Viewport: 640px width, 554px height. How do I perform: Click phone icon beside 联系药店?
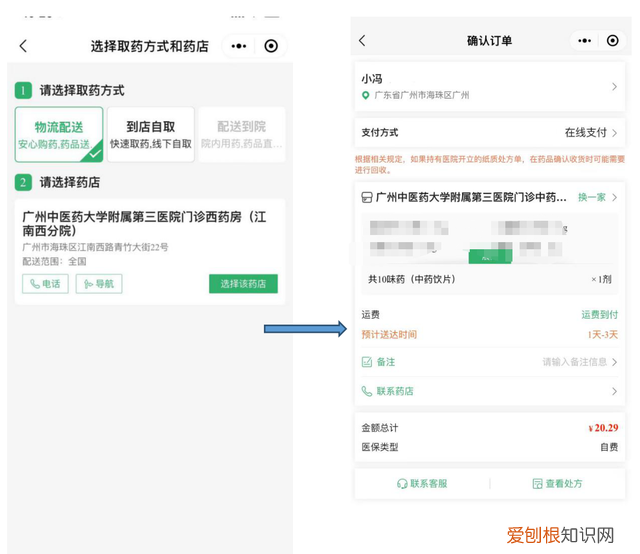(x=367, y=391)
